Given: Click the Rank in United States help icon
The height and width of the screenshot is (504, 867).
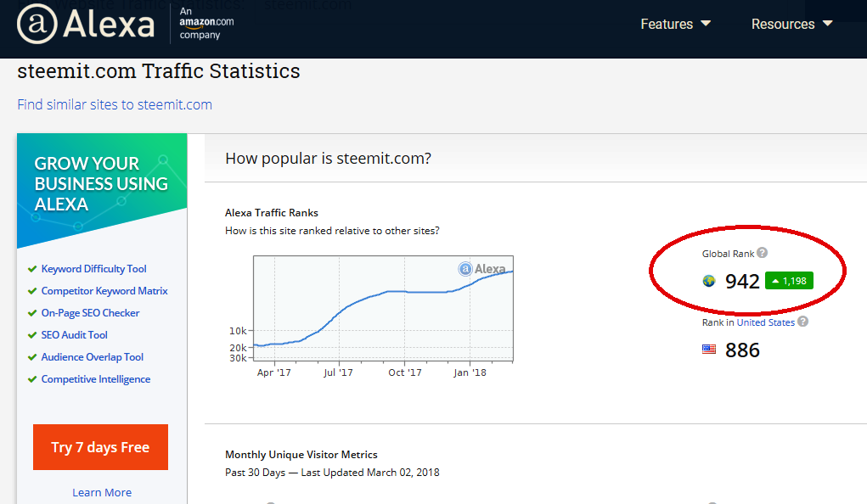Looking at the screenshot, I should coord(802,321).
